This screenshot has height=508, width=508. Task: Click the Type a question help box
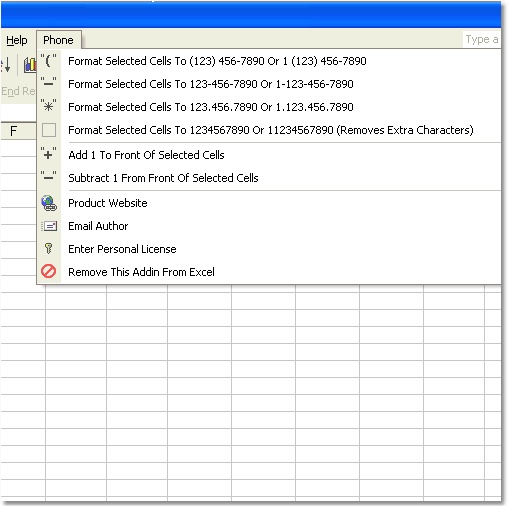click(482, 39)
